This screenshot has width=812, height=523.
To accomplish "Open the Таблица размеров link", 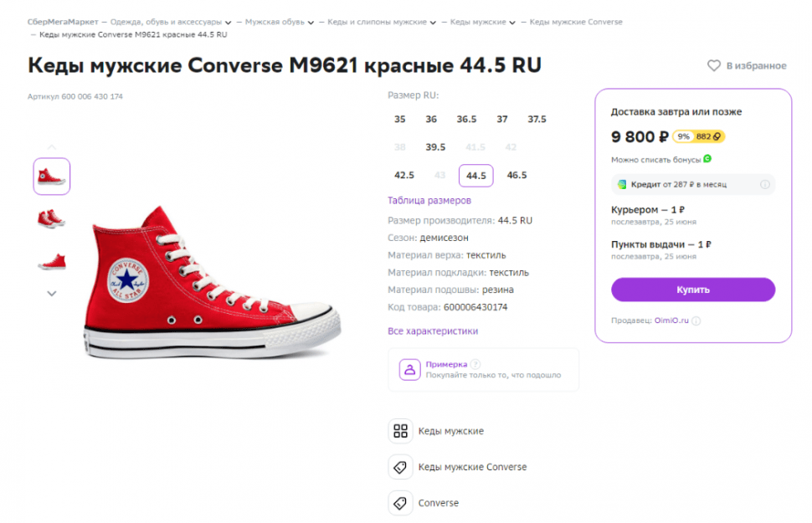I will click(429, 200).
